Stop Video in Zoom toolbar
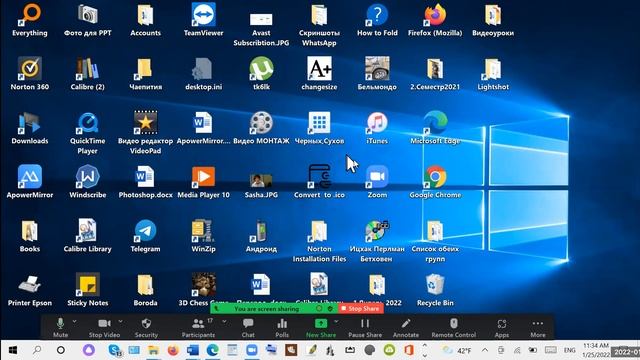This screenshot has height=360, width=640. click(x=104, y=327)
